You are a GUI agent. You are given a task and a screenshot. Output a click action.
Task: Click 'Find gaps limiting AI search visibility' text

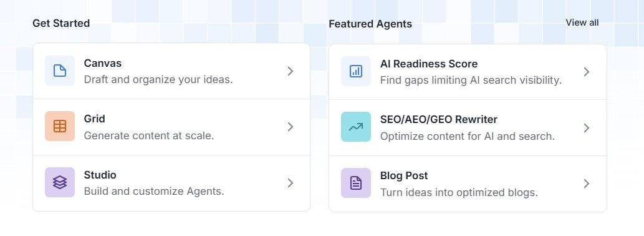click(471, 80)
